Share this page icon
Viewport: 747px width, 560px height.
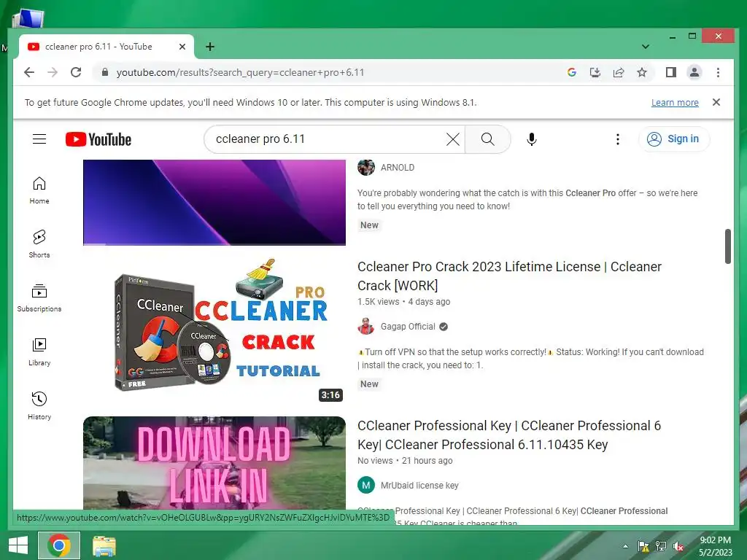coord(619,72)
